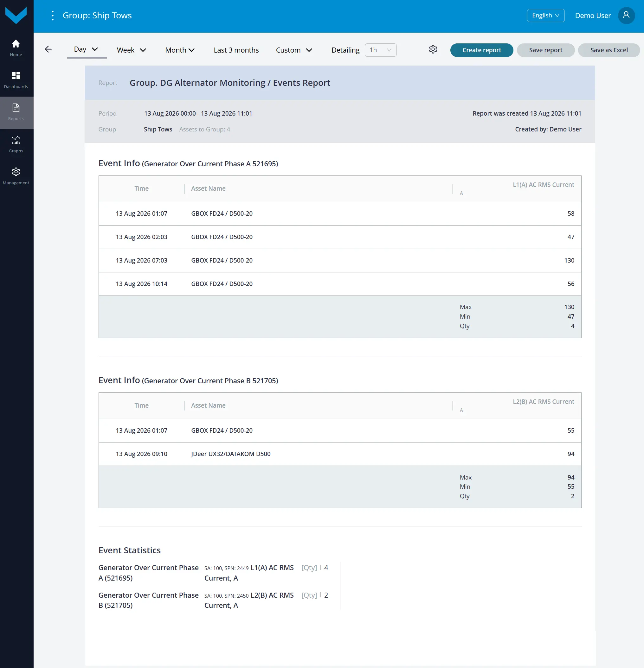The height and width of the screenshot is (668, 644).
Task: Click the Ship Tows group name
Action: (x=158, y=129)
